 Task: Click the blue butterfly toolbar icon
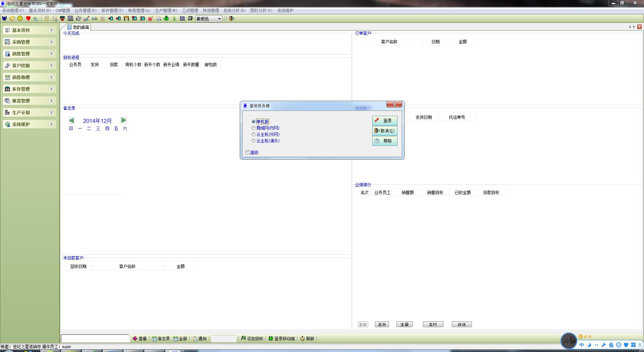click(x=4, y=18)
